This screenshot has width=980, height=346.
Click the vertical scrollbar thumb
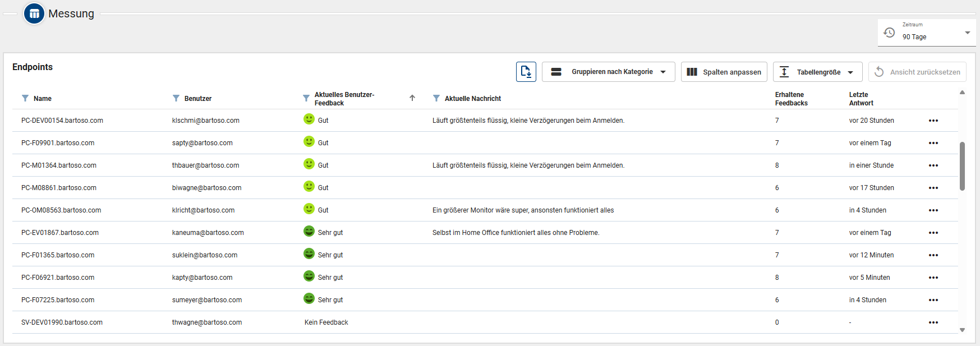tap(962, 166)
